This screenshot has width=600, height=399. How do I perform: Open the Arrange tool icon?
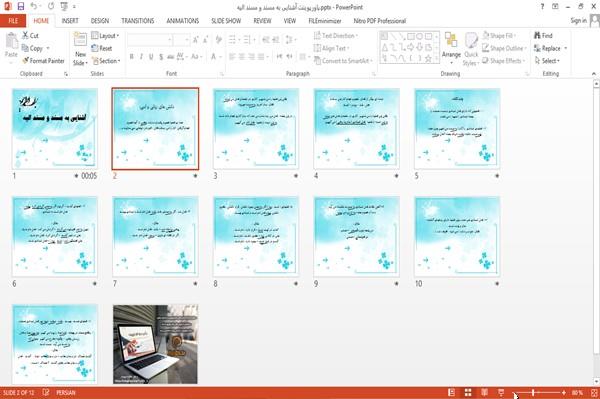pyautogui.click(x=451, y=41)
